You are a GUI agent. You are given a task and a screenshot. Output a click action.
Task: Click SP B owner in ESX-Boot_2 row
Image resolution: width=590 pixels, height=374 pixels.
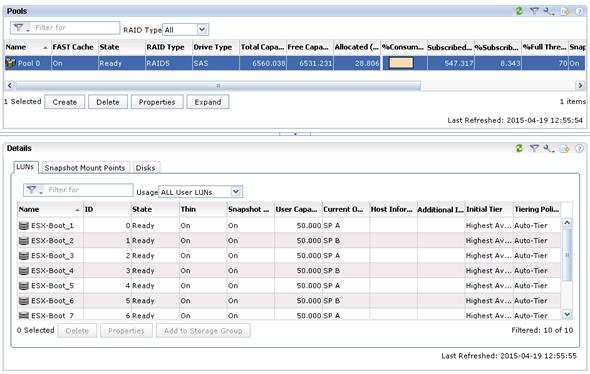pos(331,241)
